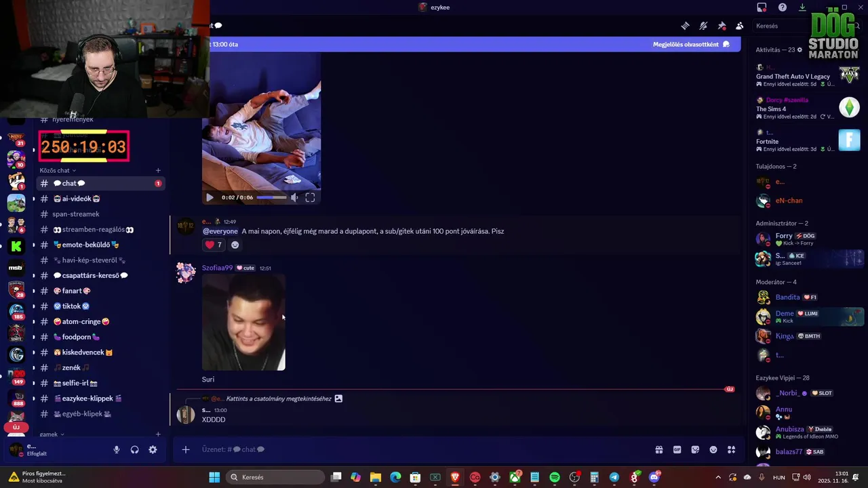Create channel in Közös chat category
The height and width of the screenshot is (488, 868).
158,170
